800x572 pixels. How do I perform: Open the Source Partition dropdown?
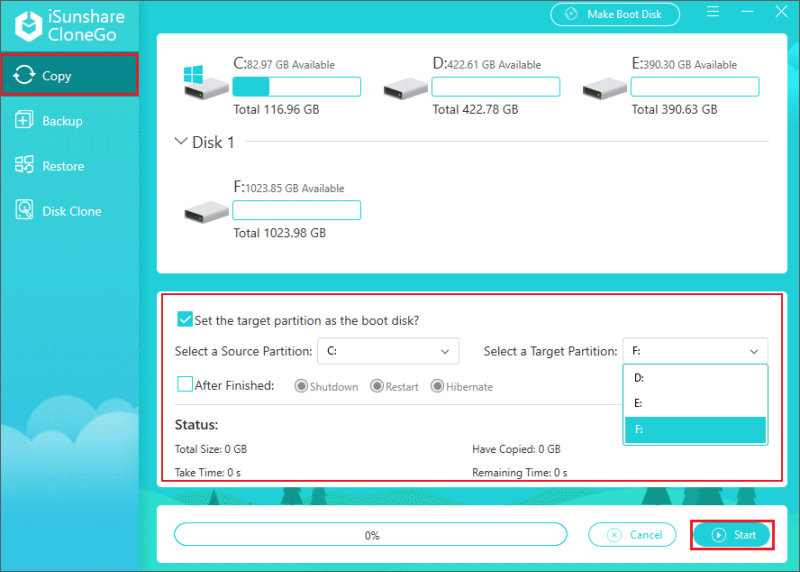pos(388,351)
